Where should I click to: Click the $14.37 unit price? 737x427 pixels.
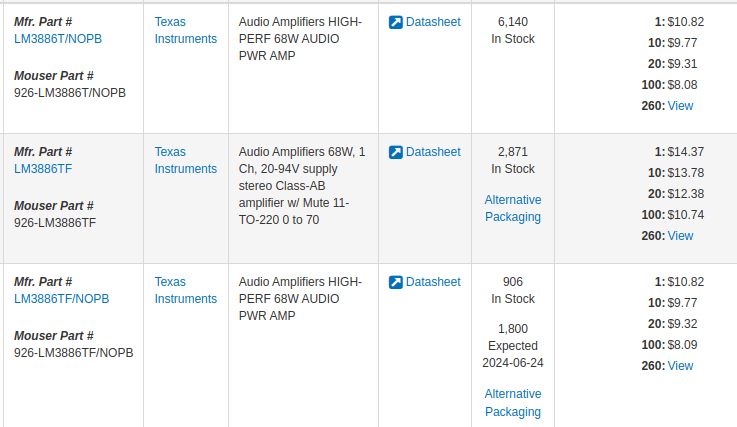pos(686,152)
